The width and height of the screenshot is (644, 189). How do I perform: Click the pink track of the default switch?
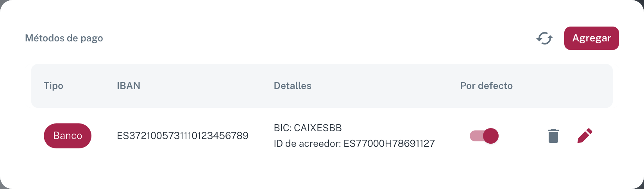click(476, 136)
